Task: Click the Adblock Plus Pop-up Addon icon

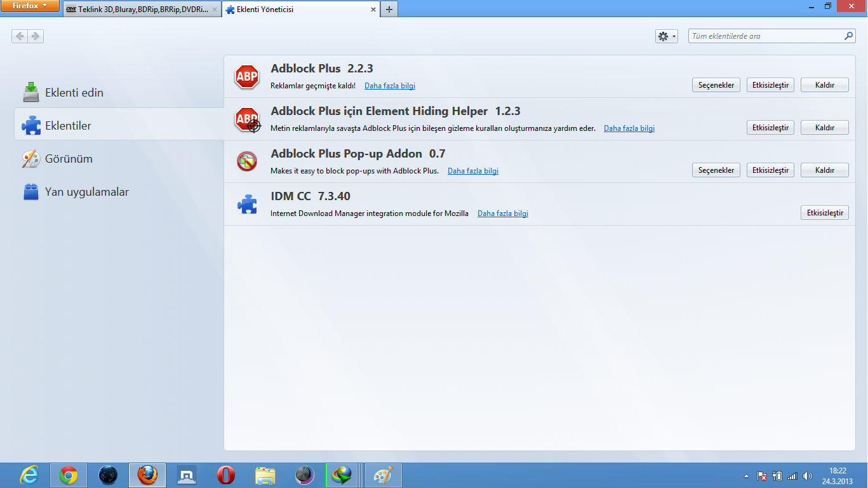Action: pyautogui.click(x=247, y=161)
